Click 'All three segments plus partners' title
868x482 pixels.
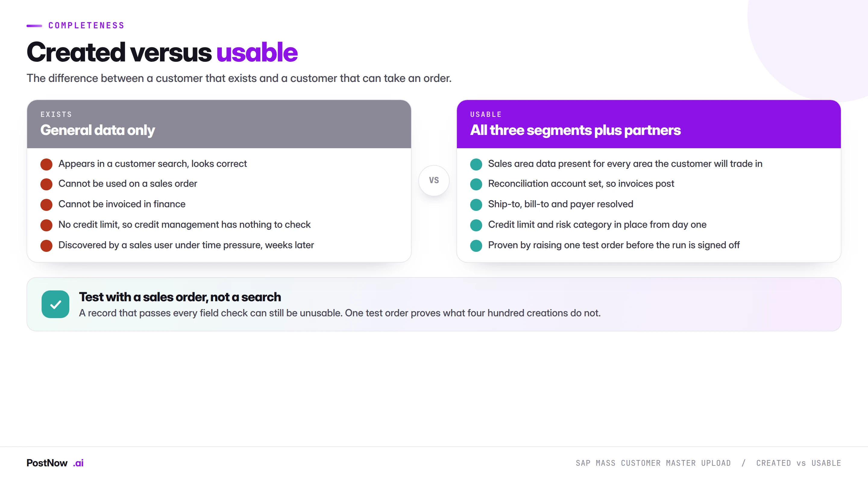click(x=575, y=130)
